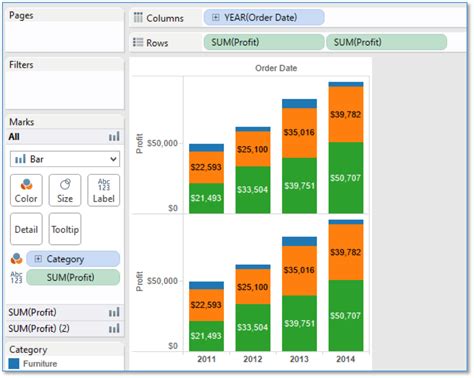474x378 pixels.
Task: Open the Bar mark type dropdown
Action: 65,159
